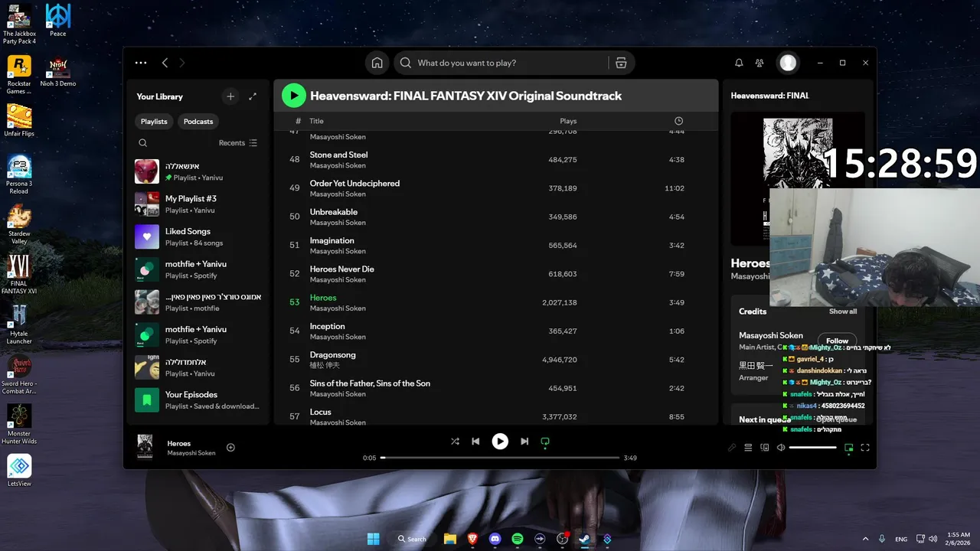
Task: Mute with the volume speaker icon
Action: point(781,448)
